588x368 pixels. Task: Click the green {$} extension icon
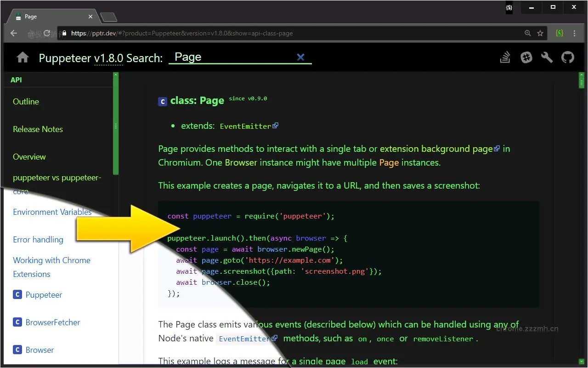pyautogui.click(x=559, y=33)
